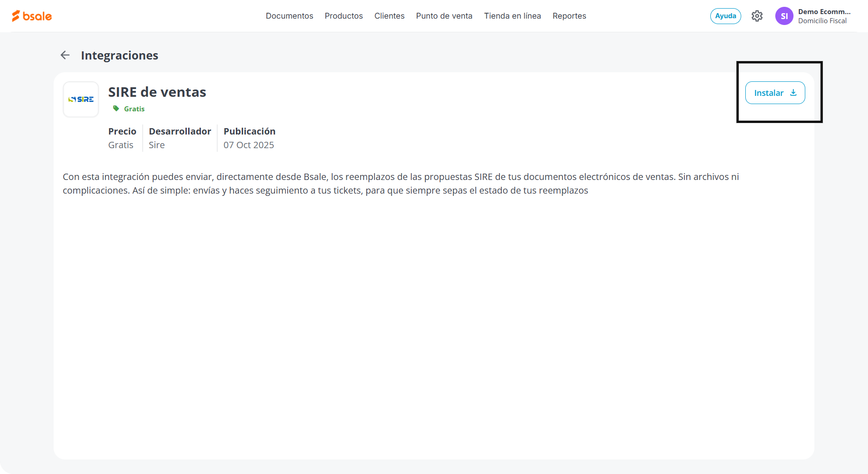Open the Productos menu
868x474 pixels.
click(344, 16)
